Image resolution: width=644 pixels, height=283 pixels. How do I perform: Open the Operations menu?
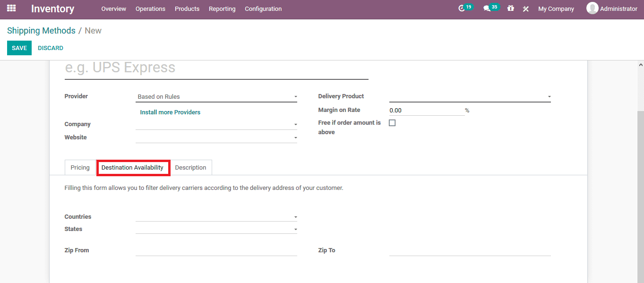click(x=150, y=9)
